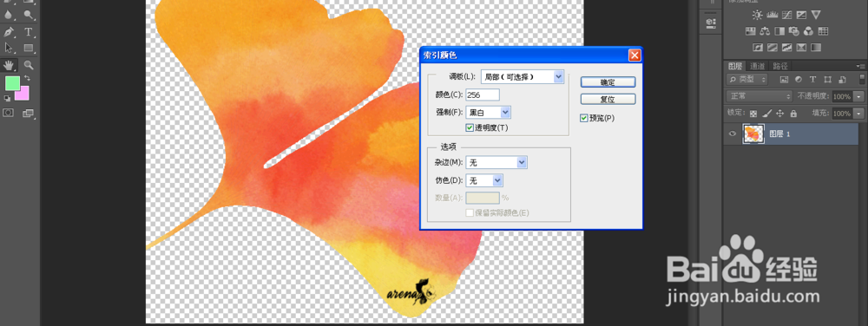
Task: Open the green foreground color swatch
Action: tap(12, 83)
